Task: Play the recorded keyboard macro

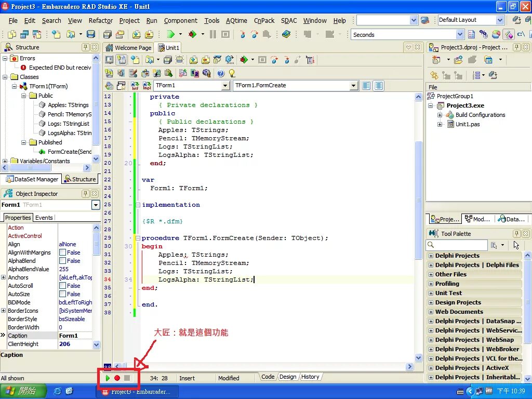Action: [x=108, y=378]
